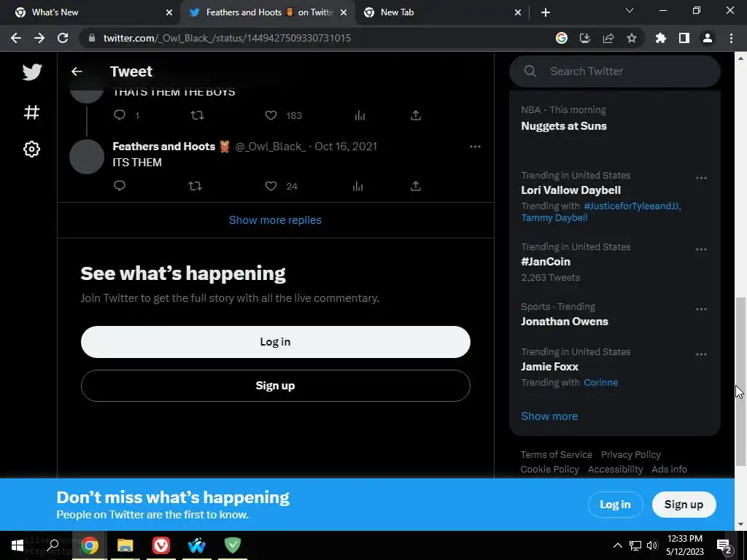Click the large white Log in button

coord(275,342)
